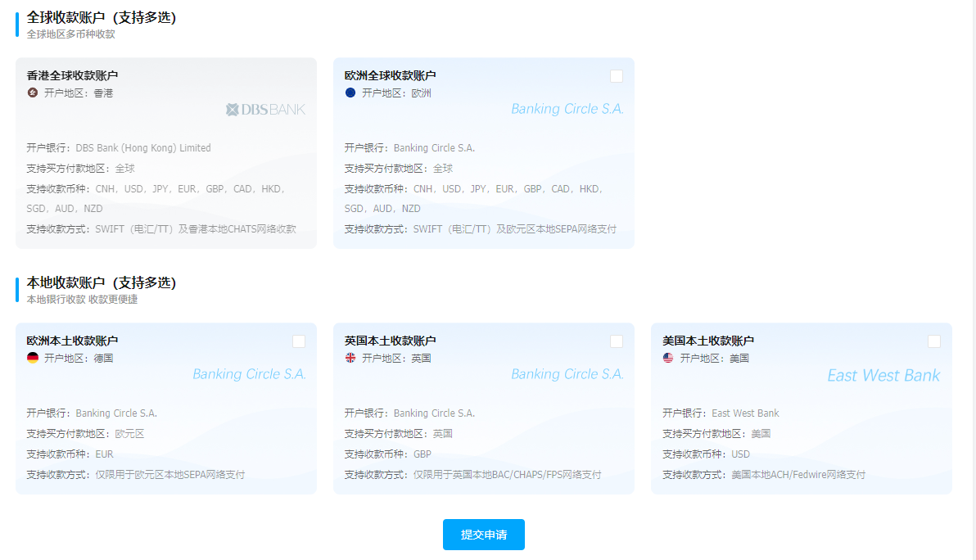Click the DBS BANK logo
976x560 pixels.
click(x=266, y=110)
